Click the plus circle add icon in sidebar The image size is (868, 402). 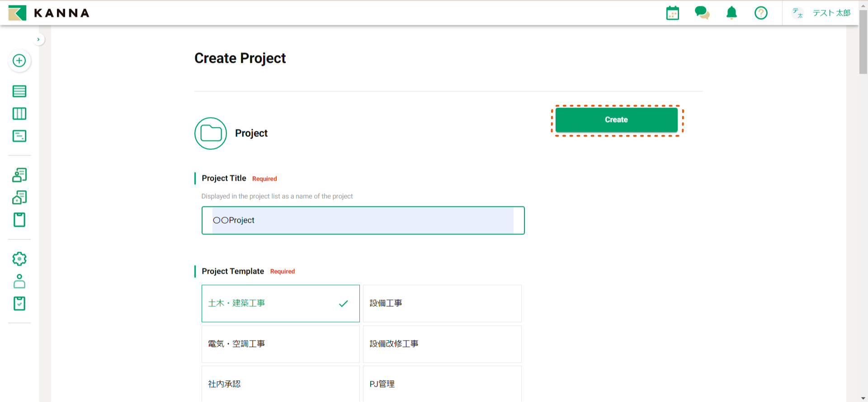coord(19,61)
